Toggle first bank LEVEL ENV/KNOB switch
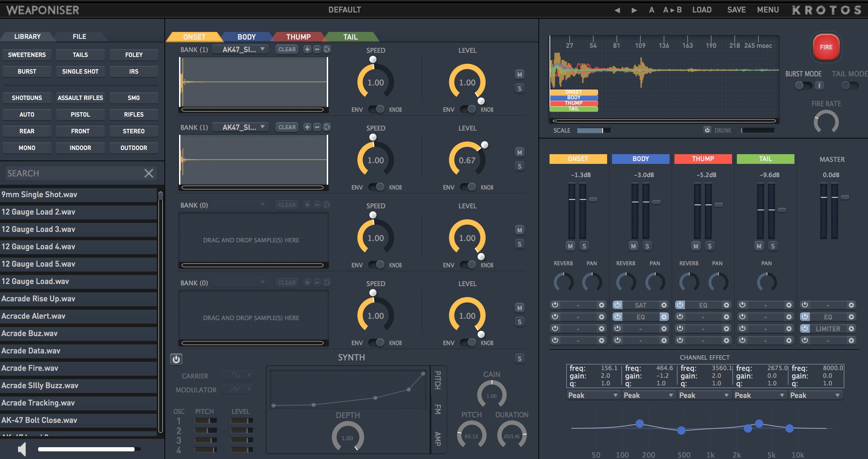 pyautogui.click(x=468, y=109)
